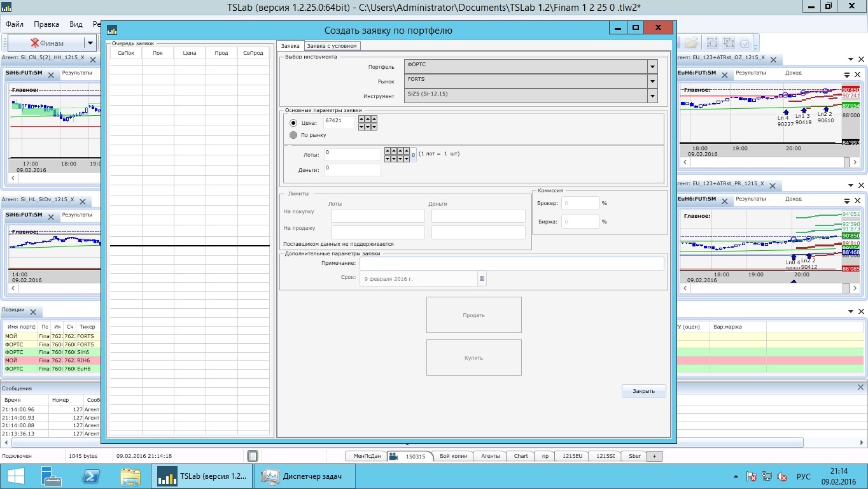868x489 pixels.
Task: Select the По рынку market order option
Action: point(293,135)
